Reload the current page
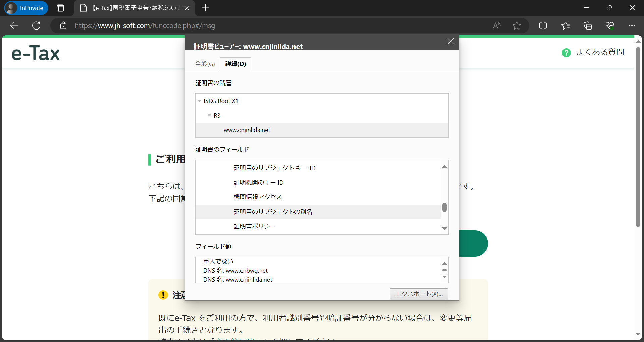The height and width of the screenshot is (342, 644). click(x=36, y=25)
